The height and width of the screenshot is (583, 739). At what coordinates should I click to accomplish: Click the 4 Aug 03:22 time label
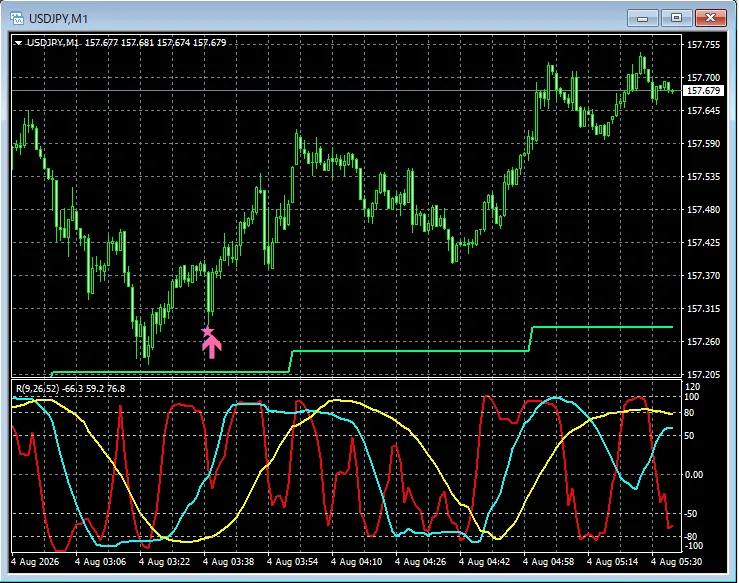[164, 562]
